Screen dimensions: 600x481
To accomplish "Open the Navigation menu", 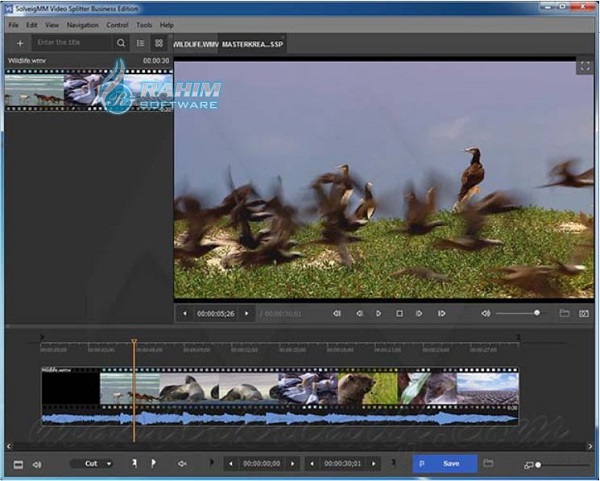I will coord(83,24).
